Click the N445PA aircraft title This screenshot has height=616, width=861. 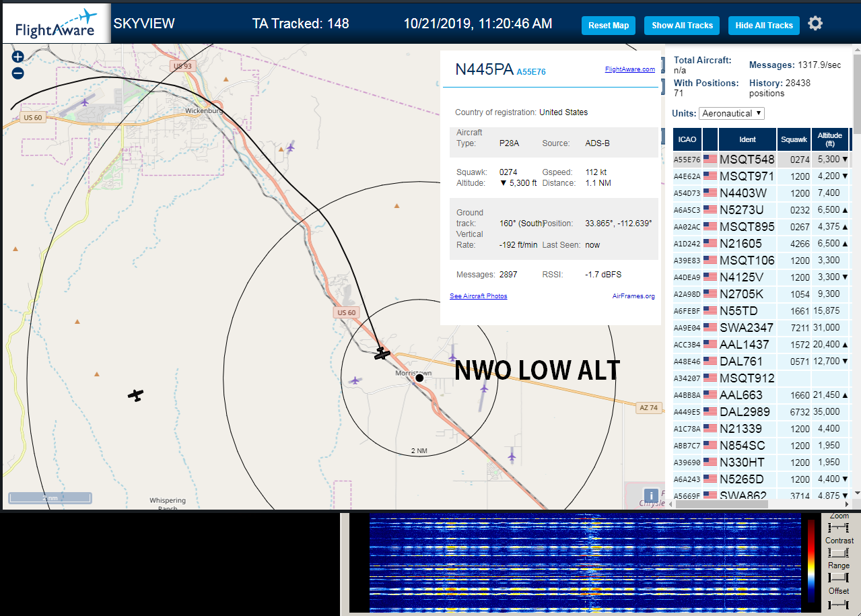[485, 70]
